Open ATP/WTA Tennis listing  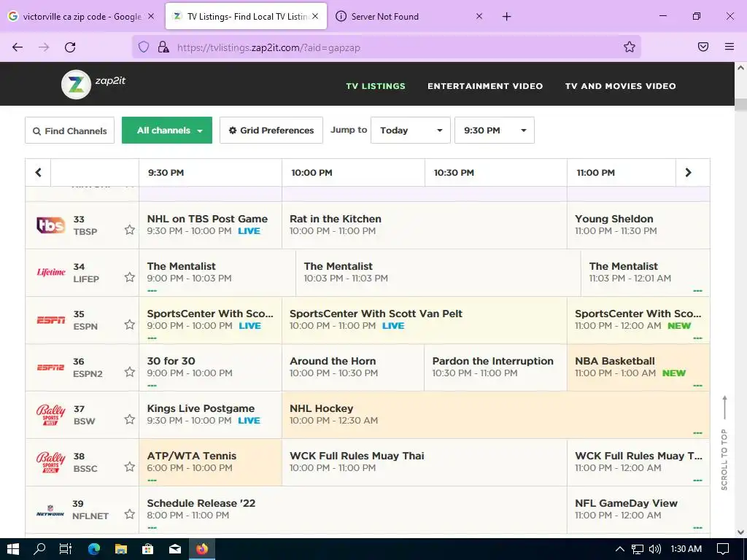click(x=210, y=462)
